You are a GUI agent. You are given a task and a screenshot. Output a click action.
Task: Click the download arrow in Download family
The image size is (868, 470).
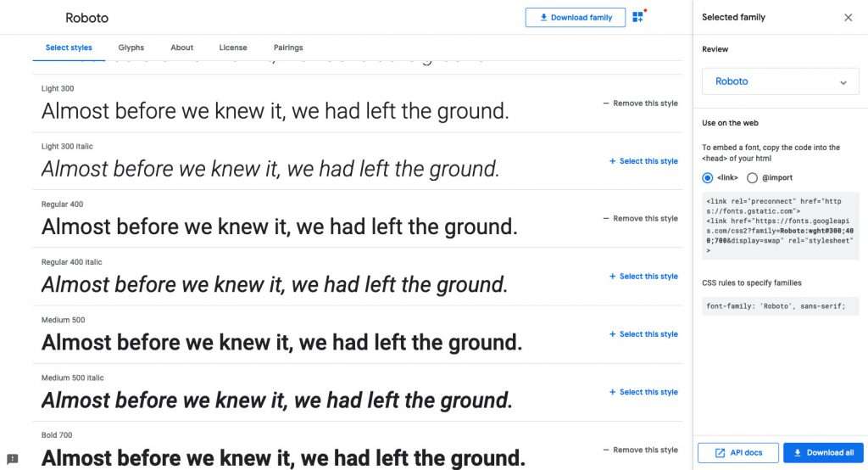coord(543,17)
